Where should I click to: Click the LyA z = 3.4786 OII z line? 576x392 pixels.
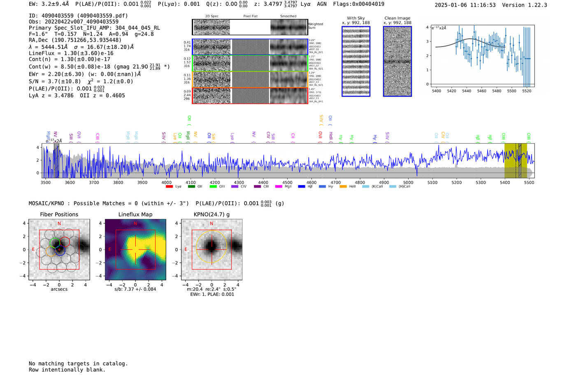point(77,95)
